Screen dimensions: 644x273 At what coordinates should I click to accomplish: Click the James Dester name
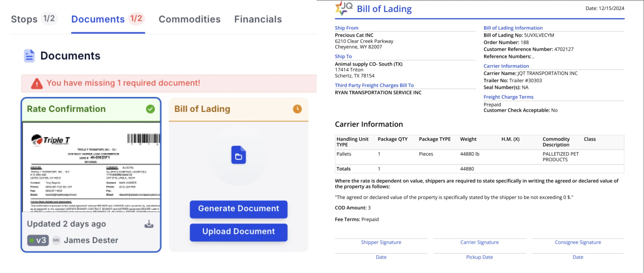(91, 240)
